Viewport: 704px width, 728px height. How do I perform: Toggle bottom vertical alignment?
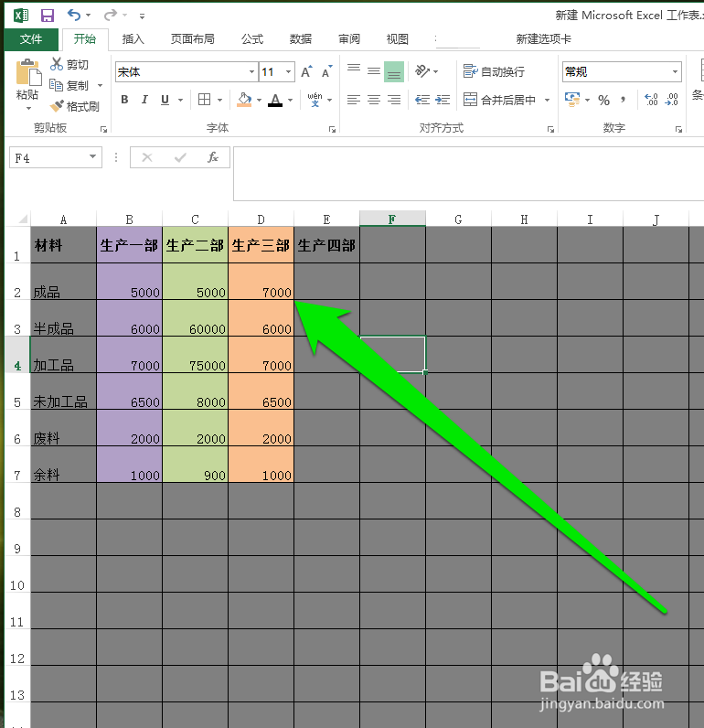(x=394, y=71)
